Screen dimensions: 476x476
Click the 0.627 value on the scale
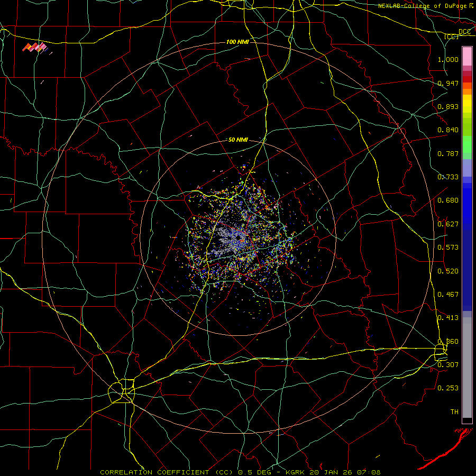(x=448, y=224)
